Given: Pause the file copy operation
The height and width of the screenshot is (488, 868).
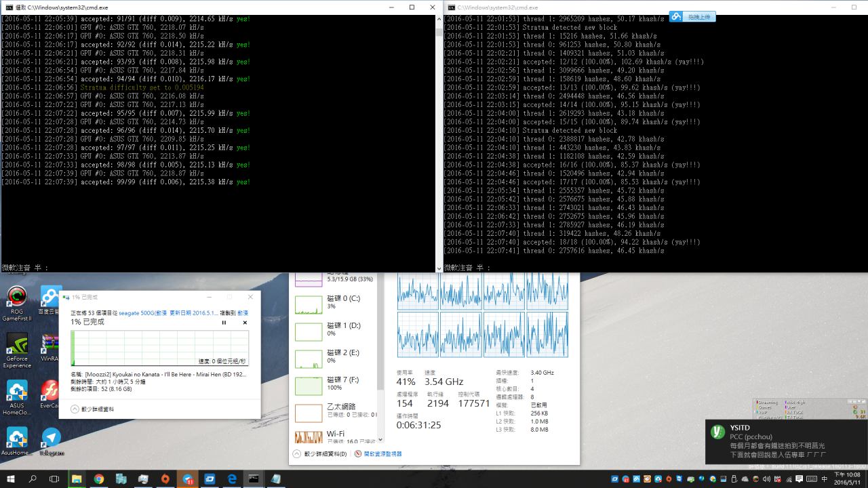Looking at the screenshot, I should point(224,323).
